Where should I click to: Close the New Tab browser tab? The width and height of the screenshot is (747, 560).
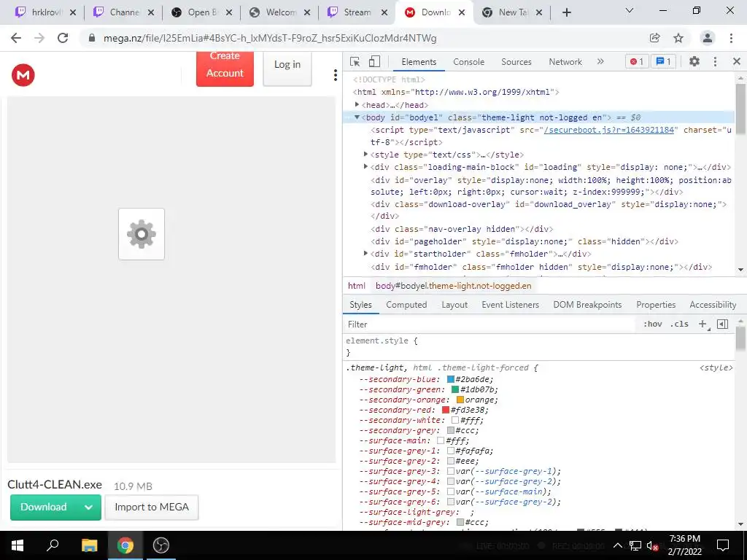click(x=539, y=13)
